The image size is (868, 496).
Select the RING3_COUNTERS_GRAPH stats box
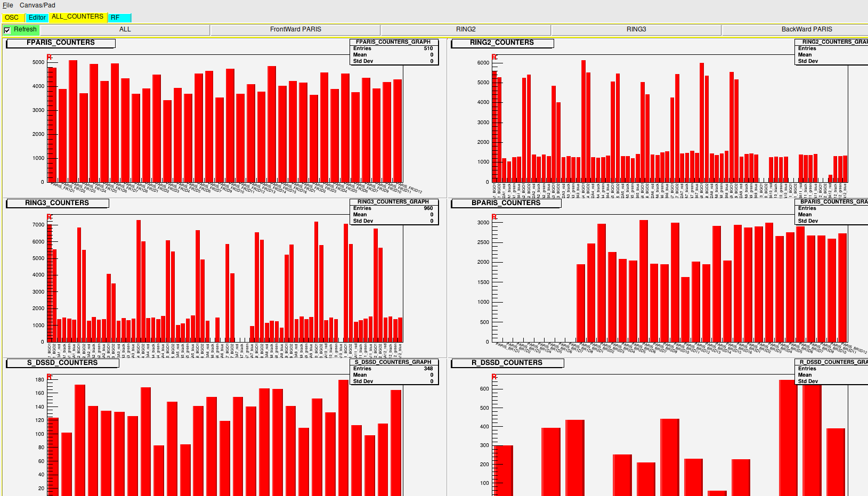(393, 212)
